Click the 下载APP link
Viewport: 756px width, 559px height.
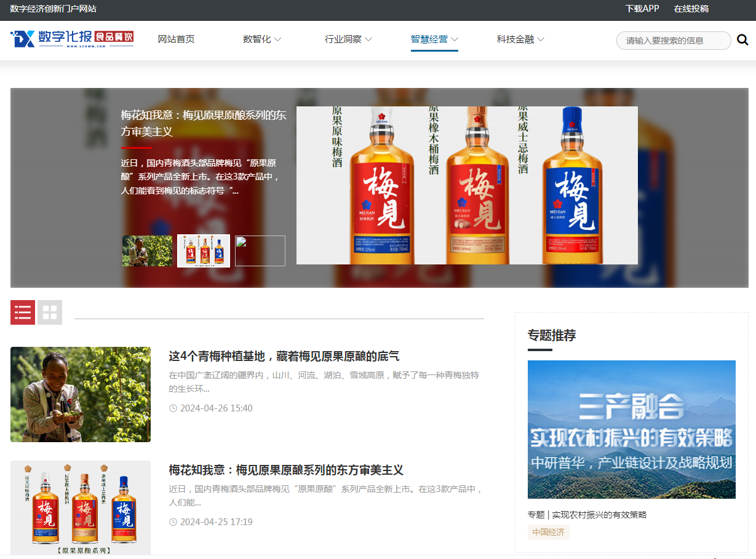click(x=642, y=9)
